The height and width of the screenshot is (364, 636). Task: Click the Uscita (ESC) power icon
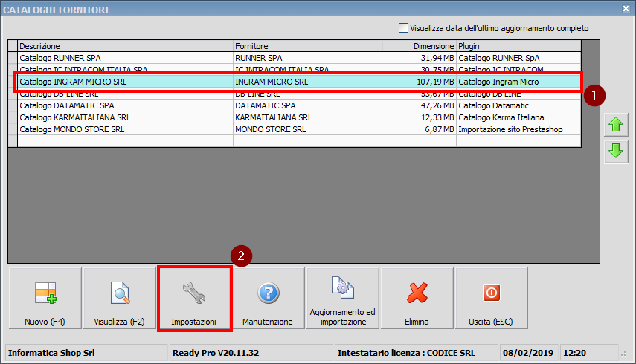tap(491, 293)
